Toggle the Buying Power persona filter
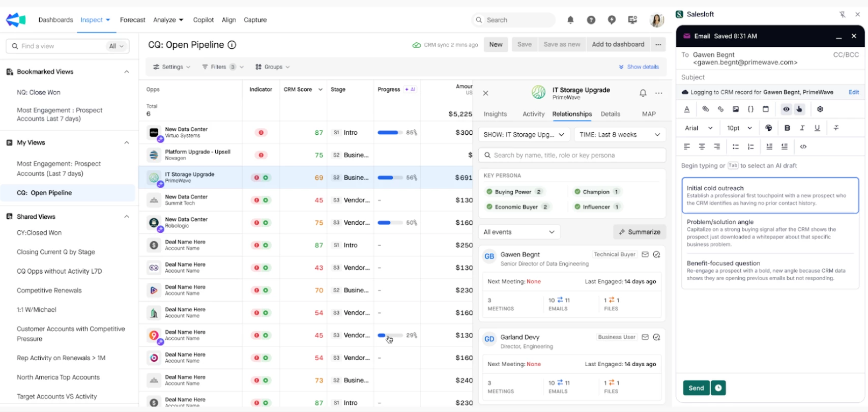868x412 pixels. (x=514, y=192)
